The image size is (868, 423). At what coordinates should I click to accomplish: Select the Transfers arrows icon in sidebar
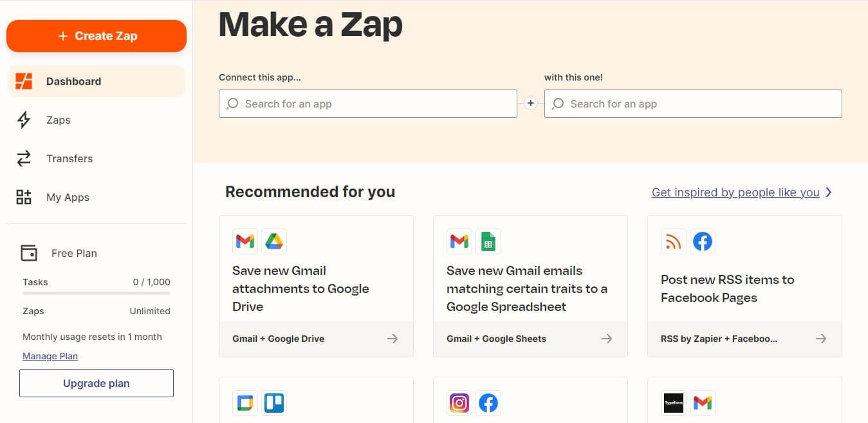23,158
